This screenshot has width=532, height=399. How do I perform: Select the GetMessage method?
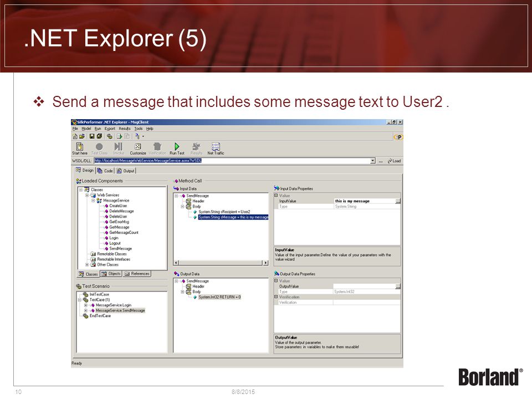pyautogui.click(x=119, y=227)
